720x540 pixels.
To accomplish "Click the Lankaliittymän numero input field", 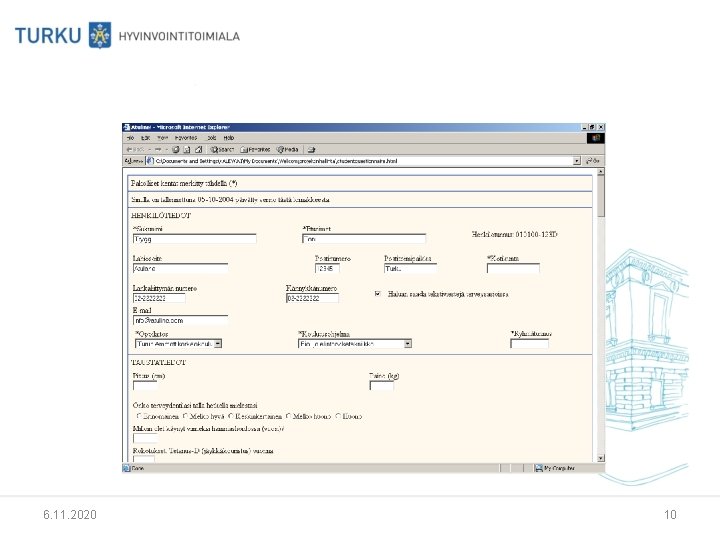I will click(159, 298).
